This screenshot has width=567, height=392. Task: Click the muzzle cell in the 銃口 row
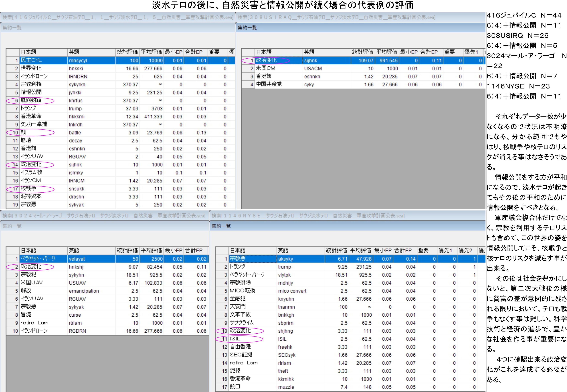coord(286,387)
